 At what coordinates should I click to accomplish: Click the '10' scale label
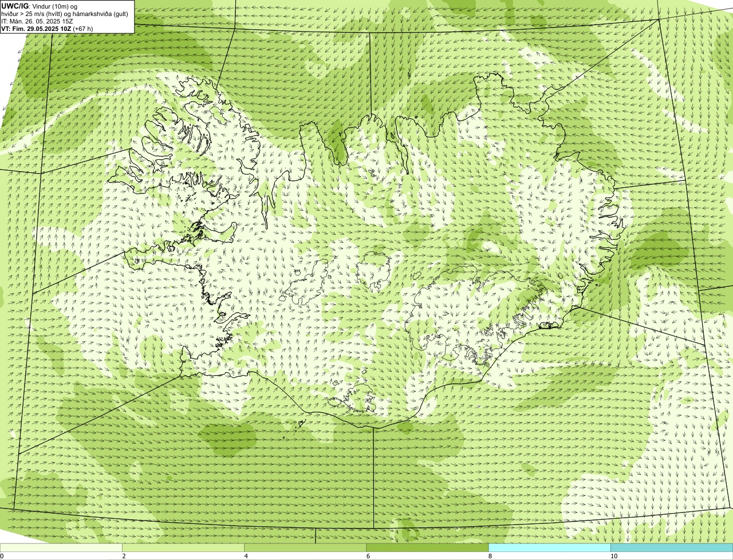(613, 556)
